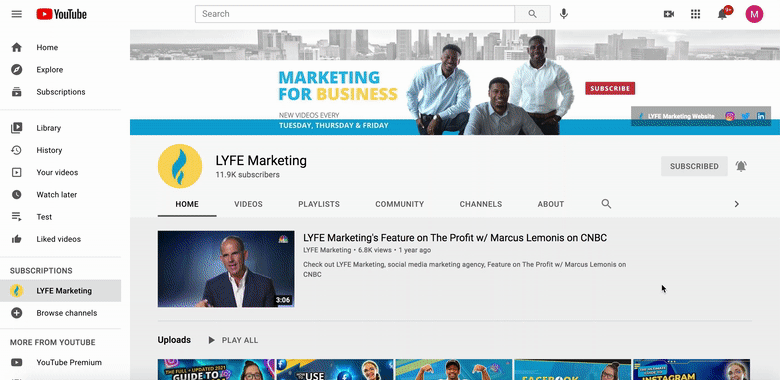Open Liked videos in sidebar
780x380 pixels.
[60, 239]
